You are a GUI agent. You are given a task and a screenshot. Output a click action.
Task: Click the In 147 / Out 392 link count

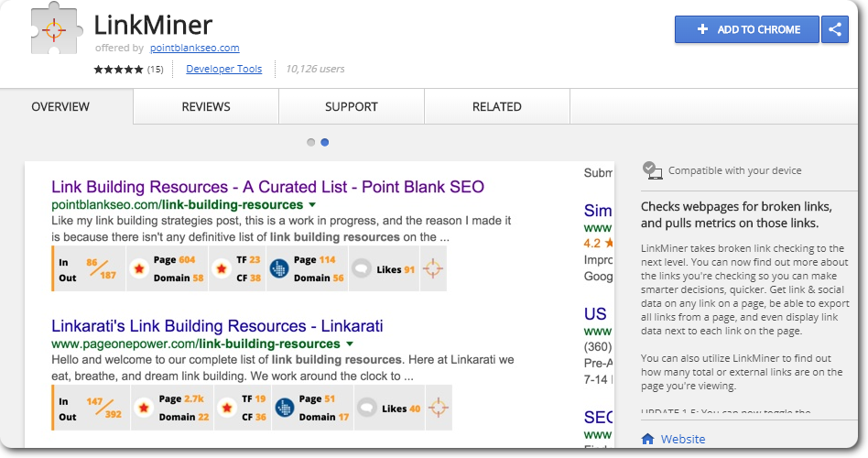(91, 408)
